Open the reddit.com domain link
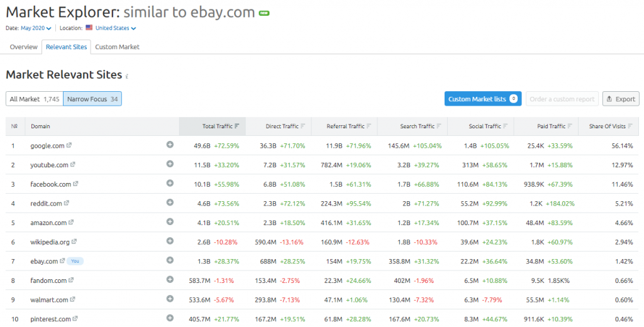The height and width of the screenshot is (327, 644). (46, 204)
